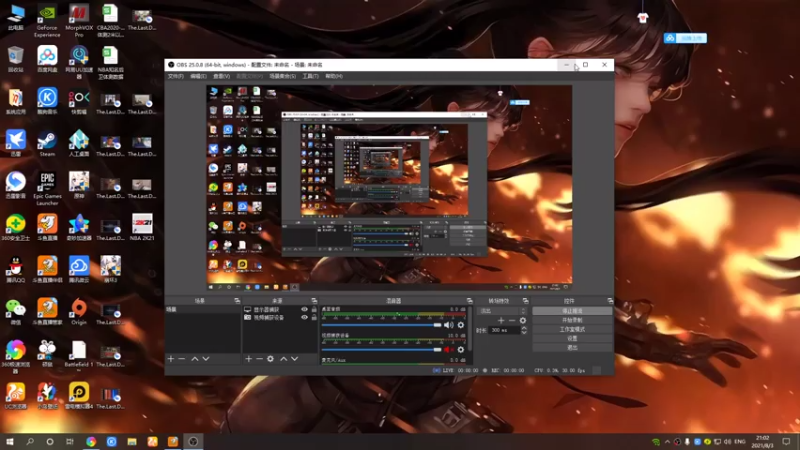
Task: Open the 编辑(E) menu in OBS
Action: pos(198,76)
